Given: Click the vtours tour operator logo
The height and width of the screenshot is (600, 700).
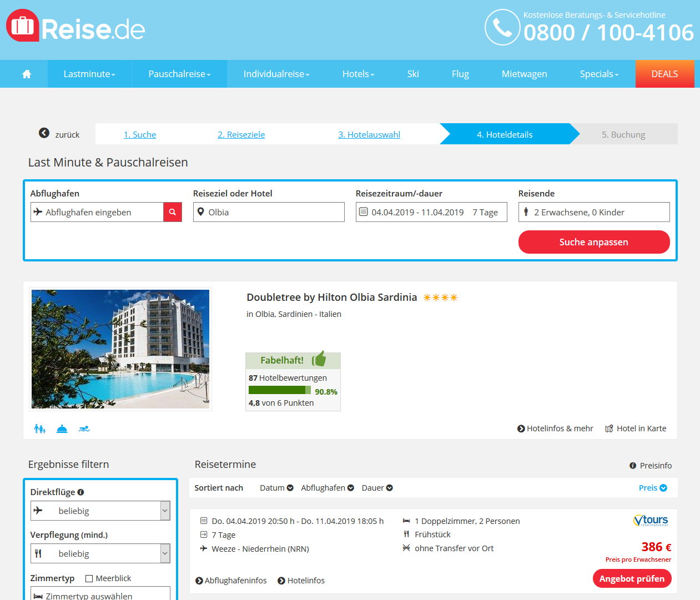Looking at the screenshot, I should [651, 521].
